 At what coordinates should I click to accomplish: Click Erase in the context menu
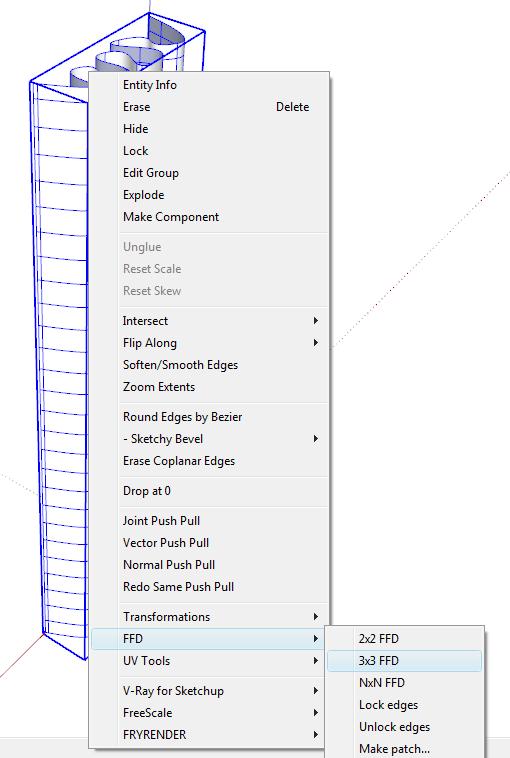pyautogui.click(x=210, y=107)
